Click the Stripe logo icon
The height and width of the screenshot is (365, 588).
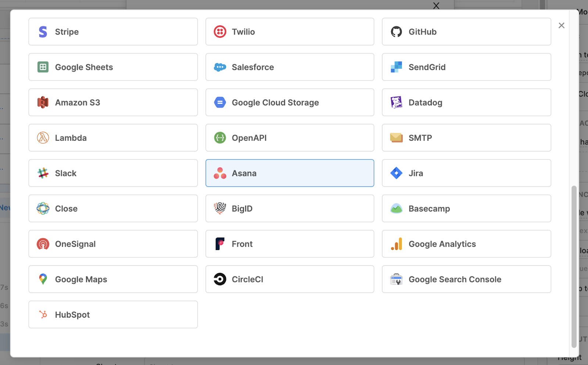[43, 32]
